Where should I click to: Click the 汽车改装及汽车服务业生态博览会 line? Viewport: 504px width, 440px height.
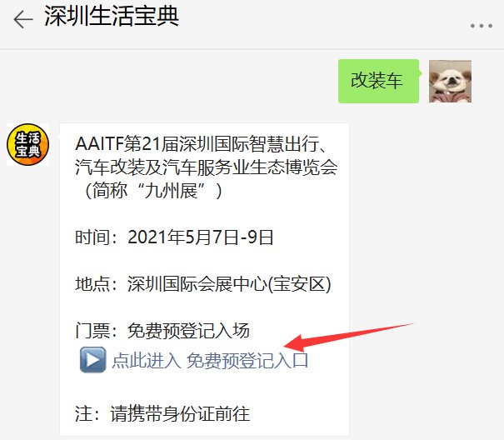[207, 167]
